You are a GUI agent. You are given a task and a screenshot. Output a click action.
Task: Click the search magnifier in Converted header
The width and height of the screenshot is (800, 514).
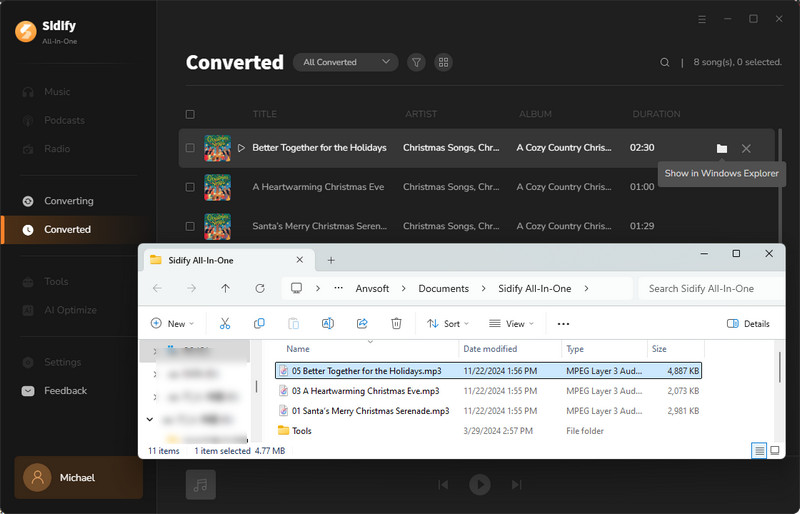(664, 62)
